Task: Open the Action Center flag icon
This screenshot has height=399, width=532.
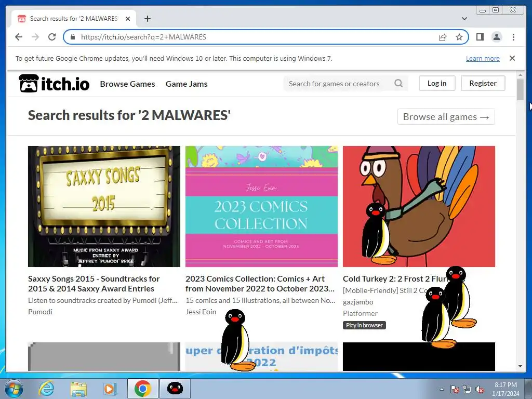Action: click(455, 389)
